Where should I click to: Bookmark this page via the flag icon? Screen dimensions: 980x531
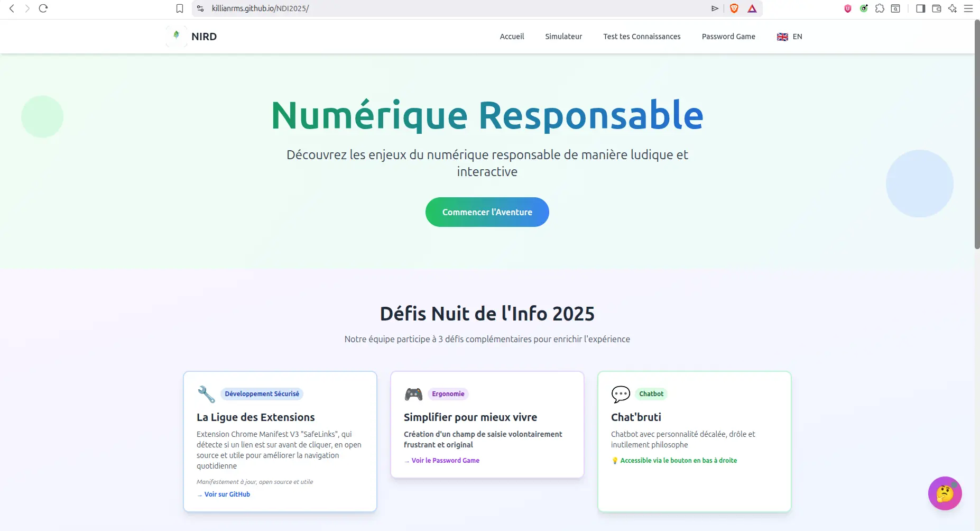179,8
